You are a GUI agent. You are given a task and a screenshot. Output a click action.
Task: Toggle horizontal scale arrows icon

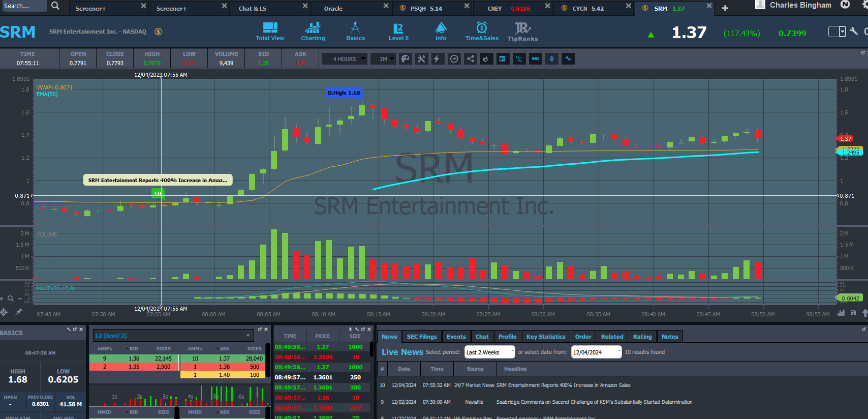(x=568, y=59)
